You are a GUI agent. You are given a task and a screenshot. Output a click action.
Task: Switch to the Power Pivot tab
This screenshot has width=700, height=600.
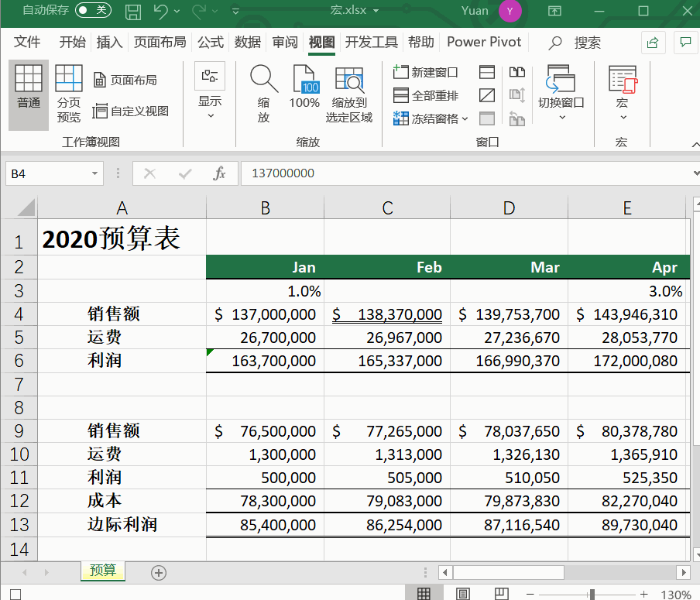(484, 42)
